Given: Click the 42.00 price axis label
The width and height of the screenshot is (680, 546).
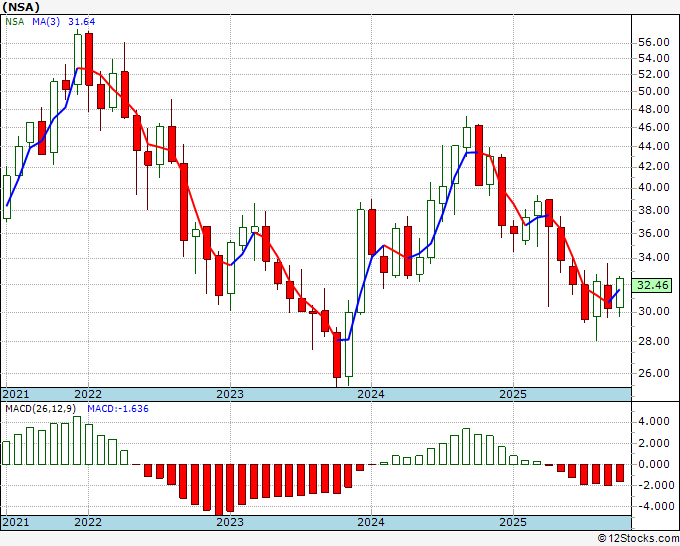Looking at the screenshot, I should (x=654, y=166).
